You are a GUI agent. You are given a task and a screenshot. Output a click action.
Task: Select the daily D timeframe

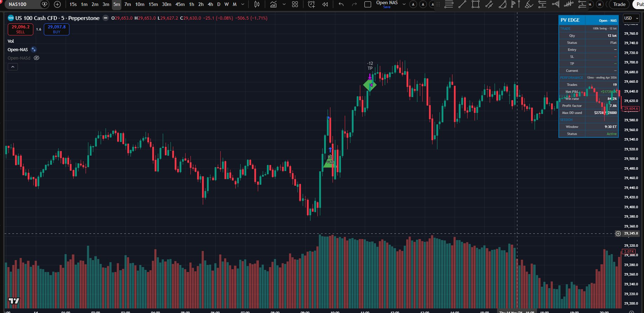coord(219,4)
